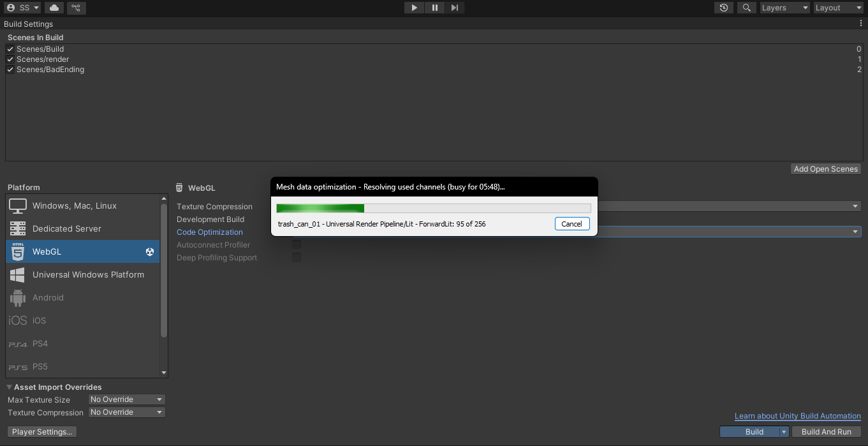Click the PS4 logo icon

pyautogui.click(x=18, y=344)
